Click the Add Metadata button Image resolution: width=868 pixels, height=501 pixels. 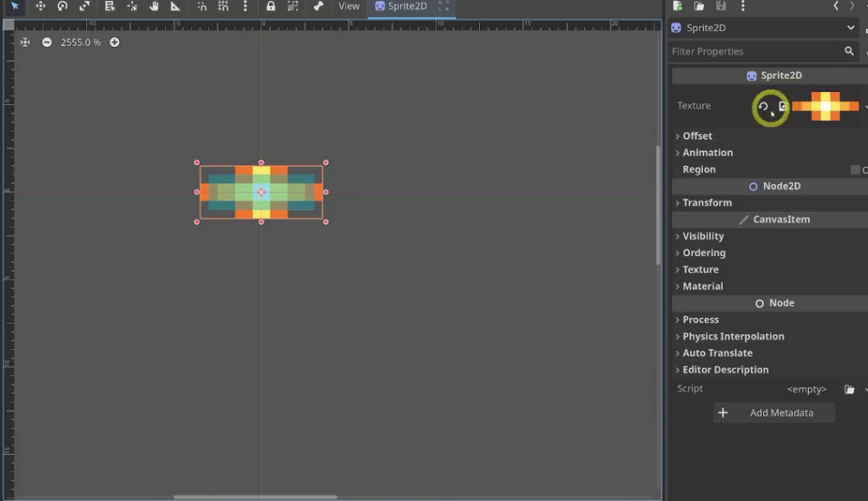(774, 413)
